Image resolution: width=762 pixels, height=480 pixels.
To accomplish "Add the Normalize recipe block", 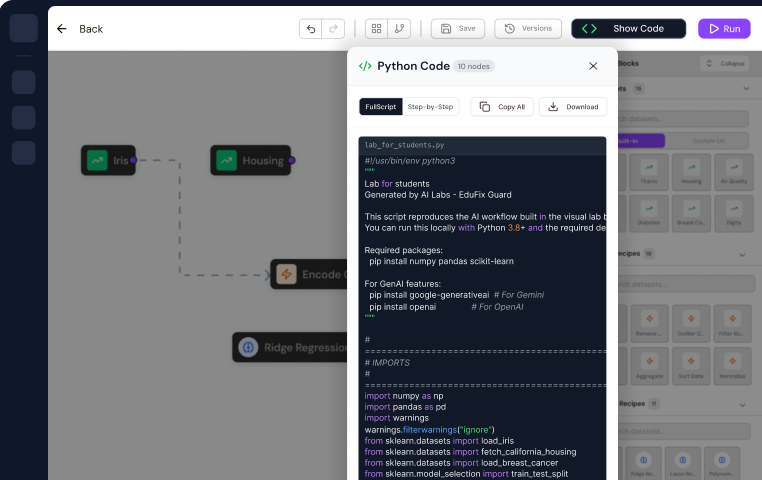I will pyautogui.click(x=733, y=366).
